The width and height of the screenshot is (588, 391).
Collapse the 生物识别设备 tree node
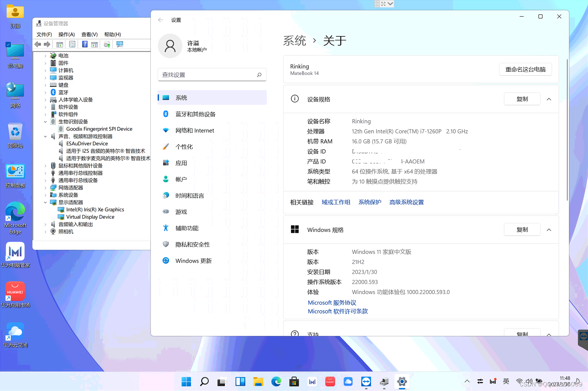coord(45,122)
